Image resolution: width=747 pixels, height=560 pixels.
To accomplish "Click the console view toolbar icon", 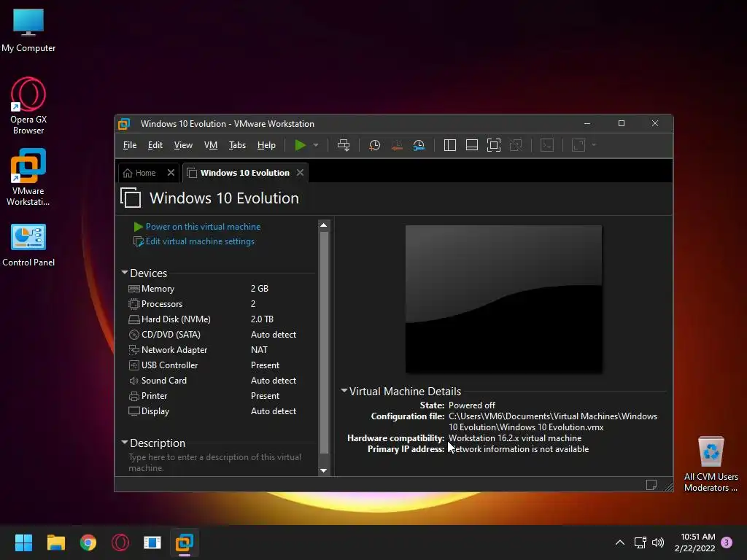I will point(547,145).
